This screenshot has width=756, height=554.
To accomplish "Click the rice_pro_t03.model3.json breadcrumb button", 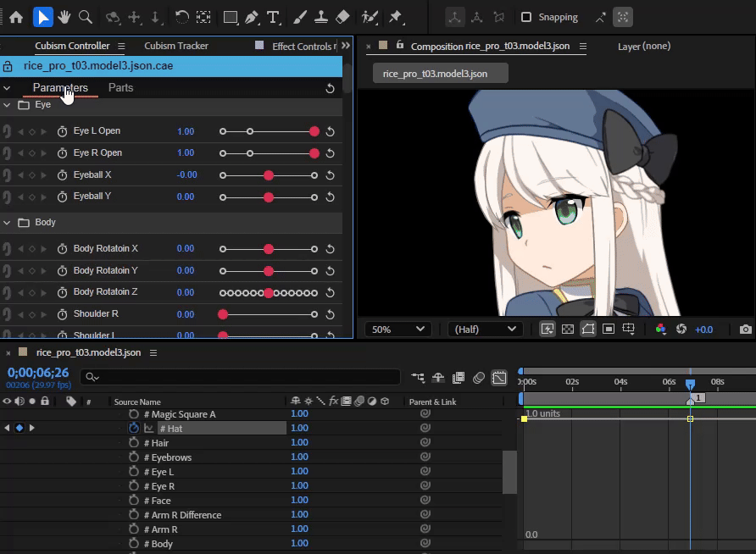I will [x=440, y=74].
